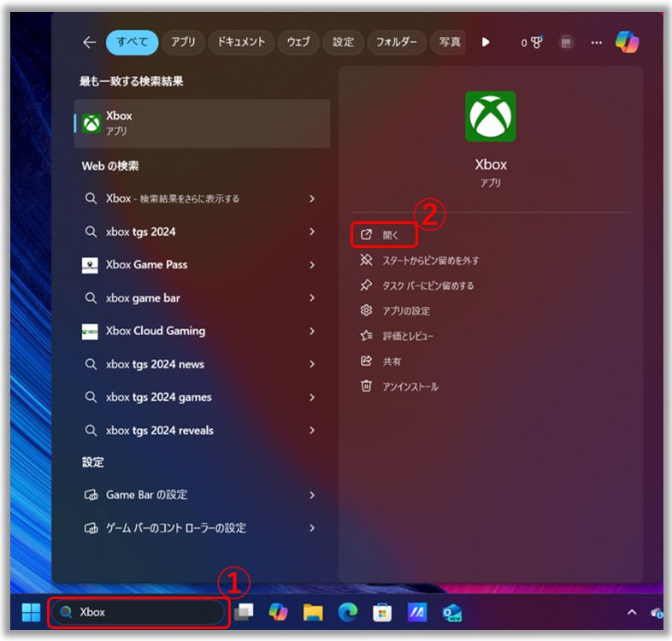Click the Xbox app icon in best match
The image size is (672, 641).
(91, 124)
